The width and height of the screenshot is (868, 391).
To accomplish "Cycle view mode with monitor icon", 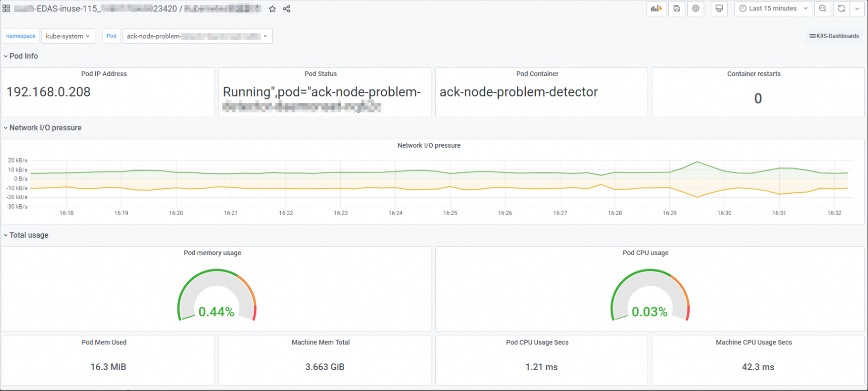I will [719, 9].
